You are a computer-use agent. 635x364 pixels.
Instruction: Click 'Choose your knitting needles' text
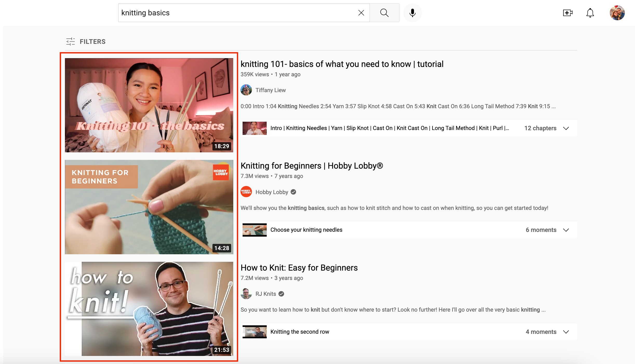306,230
